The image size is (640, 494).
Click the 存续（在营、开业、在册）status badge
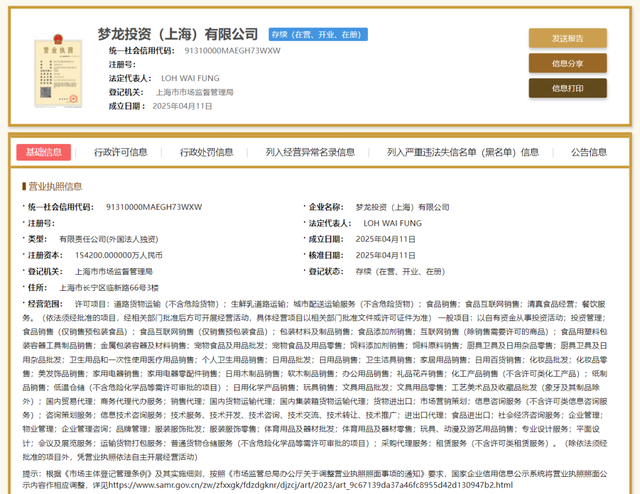318,35
